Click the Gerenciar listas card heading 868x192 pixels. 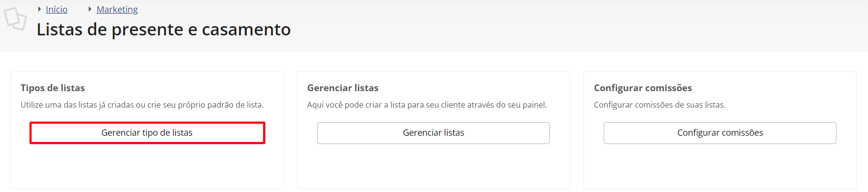342,88
